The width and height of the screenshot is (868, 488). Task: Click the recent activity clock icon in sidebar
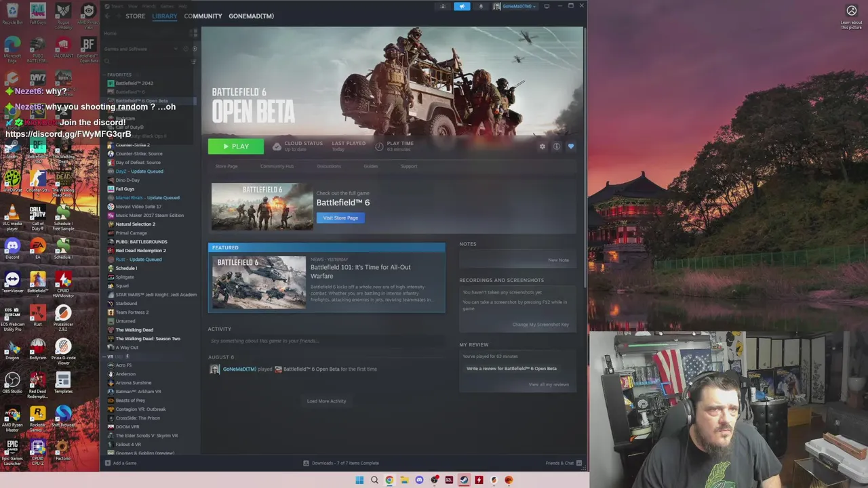[x=186, y=49]
